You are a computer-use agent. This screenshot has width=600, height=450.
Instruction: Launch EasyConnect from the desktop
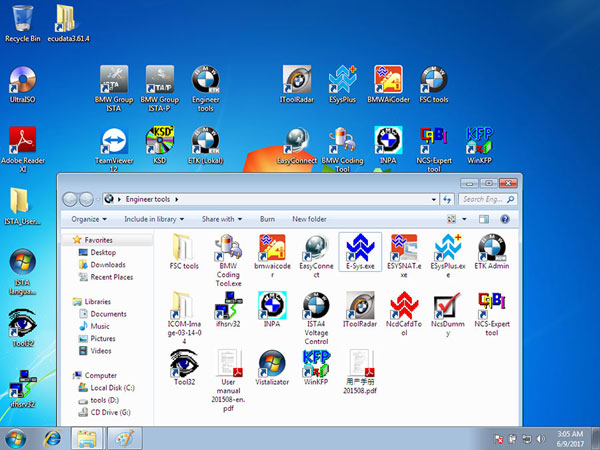(297, 145)
